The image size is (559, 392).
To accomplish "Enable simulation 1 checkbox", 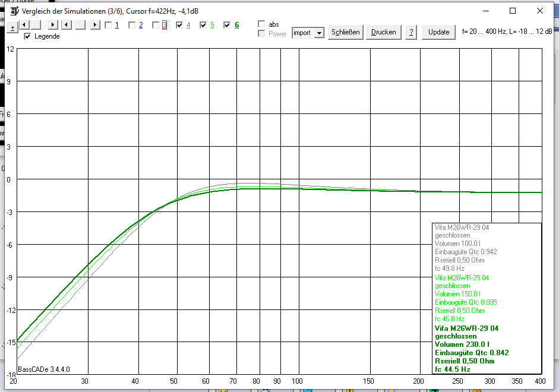I will pyautogui.click(x=108, y=25).
